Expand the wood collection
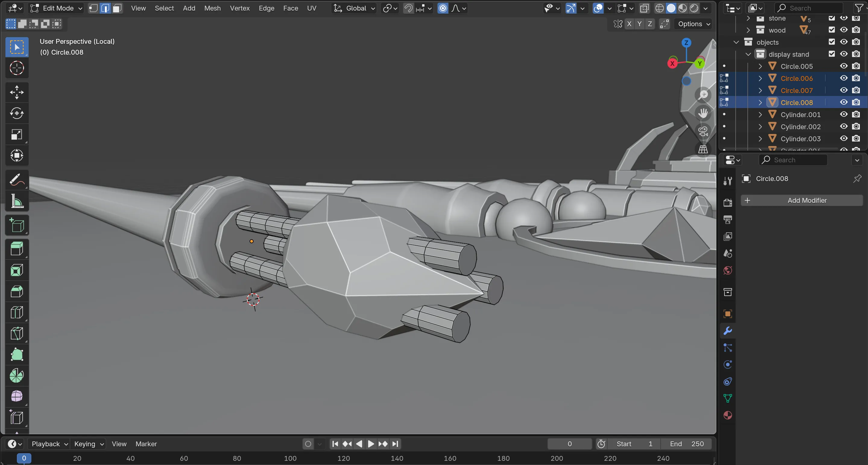The image size is (868, 465). (748, 30)
